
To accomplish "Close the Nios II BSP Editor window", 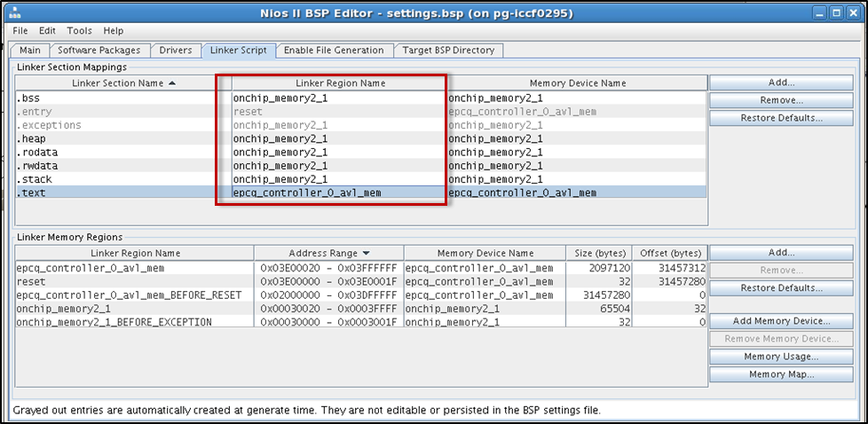I will [x=853, y=12].
